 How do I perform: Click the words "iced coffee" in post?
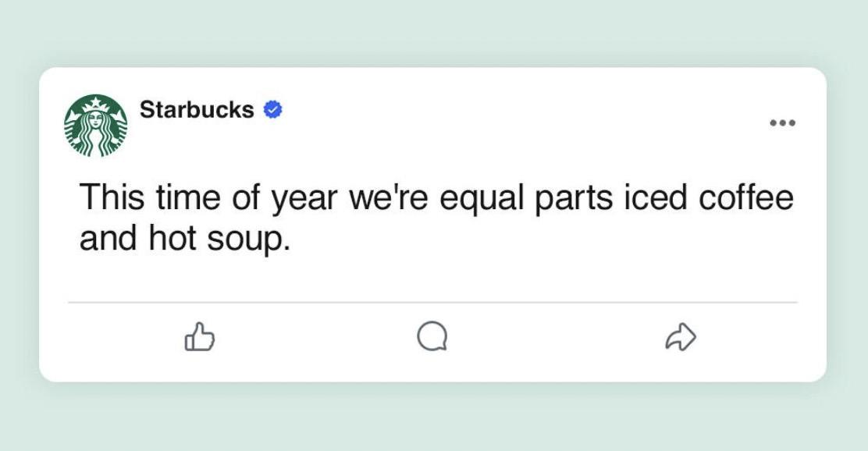709,197
